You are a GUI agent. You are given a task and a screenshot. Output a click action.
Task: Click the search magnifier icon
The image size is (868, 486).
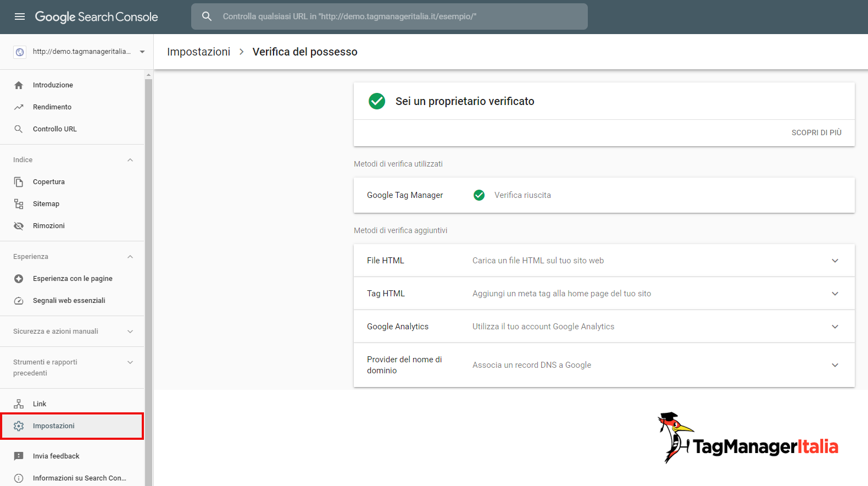[207, 16]
